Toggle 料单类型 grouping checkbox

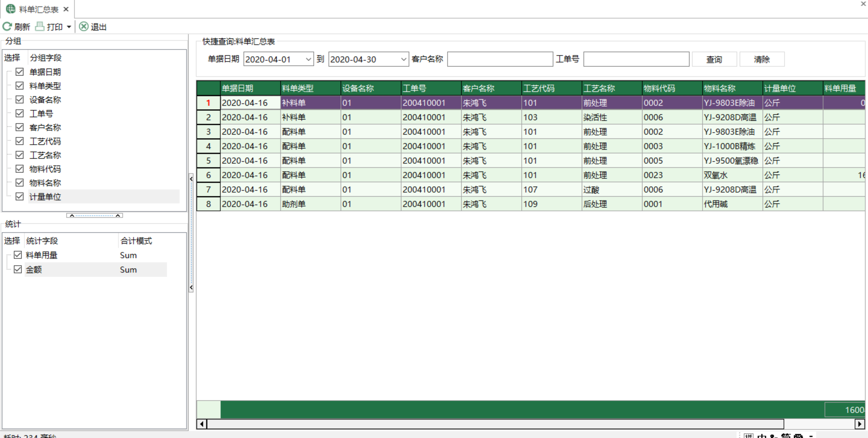pos(19,86)
